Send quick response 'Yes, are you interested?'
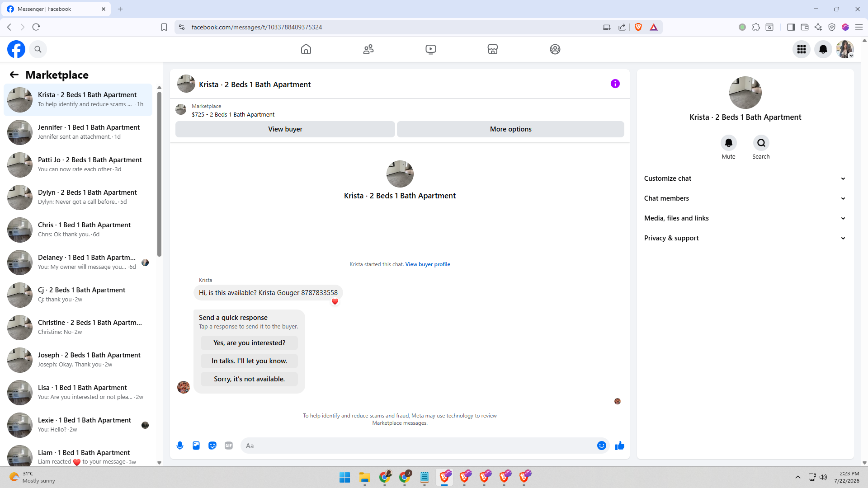Screen dimensions: 868x488 pos(250,343)
